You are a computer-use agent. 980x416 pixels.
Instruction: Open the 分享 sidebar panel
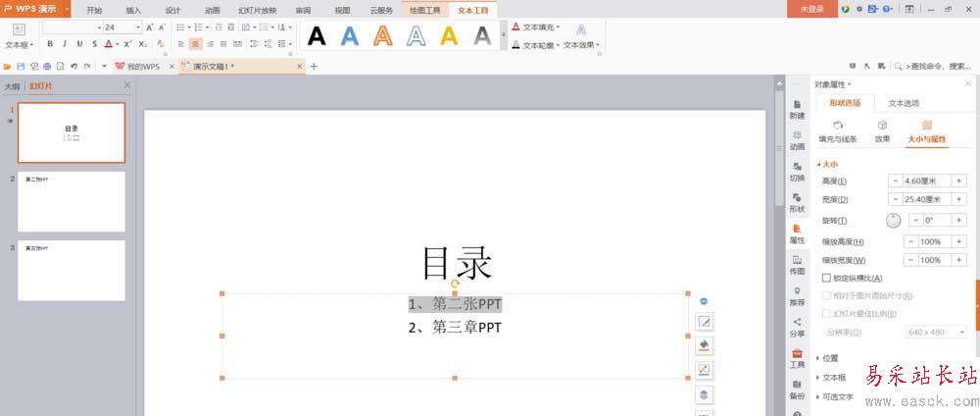[x=797, y=327]
